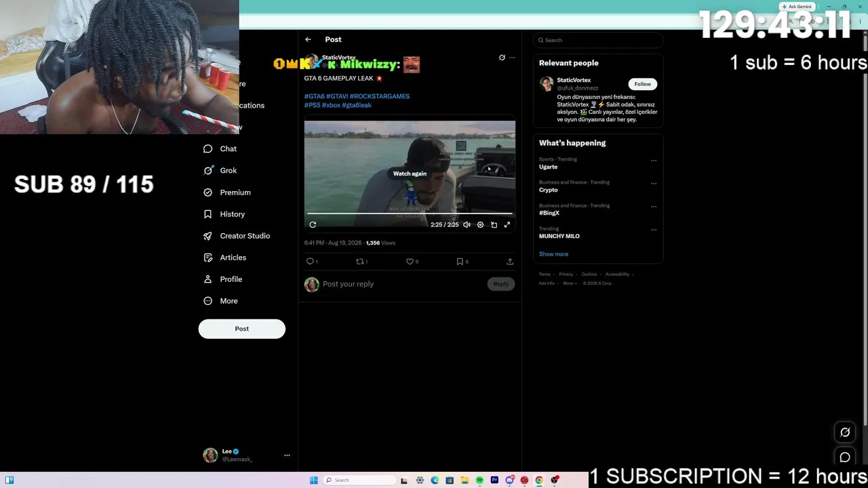This screenshot has width=868, height=488.
Task: Open the post's three-dot more menu
Action: tap(512, 58)
